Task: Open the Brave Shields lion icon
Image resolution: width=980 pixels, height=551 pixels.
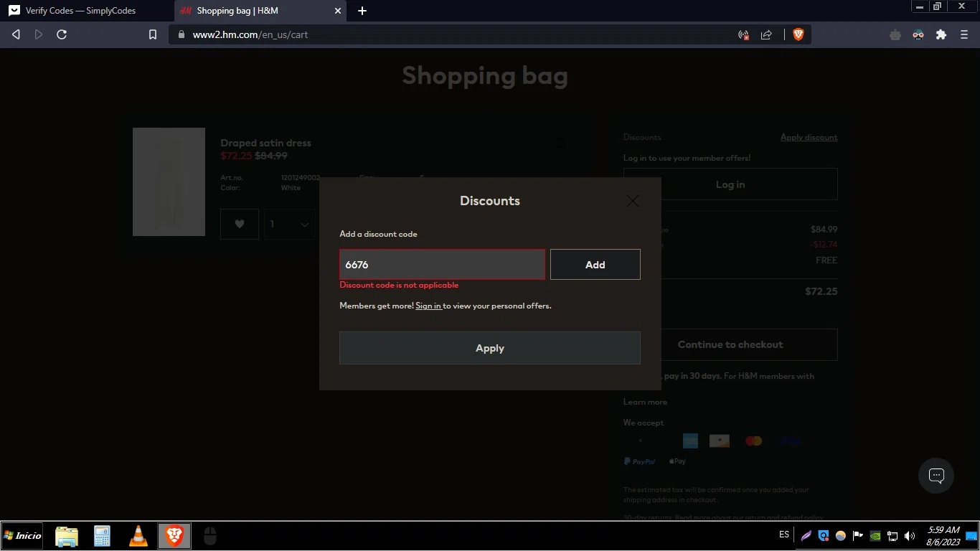Action: pyautogui.click(x=798, y=34)
